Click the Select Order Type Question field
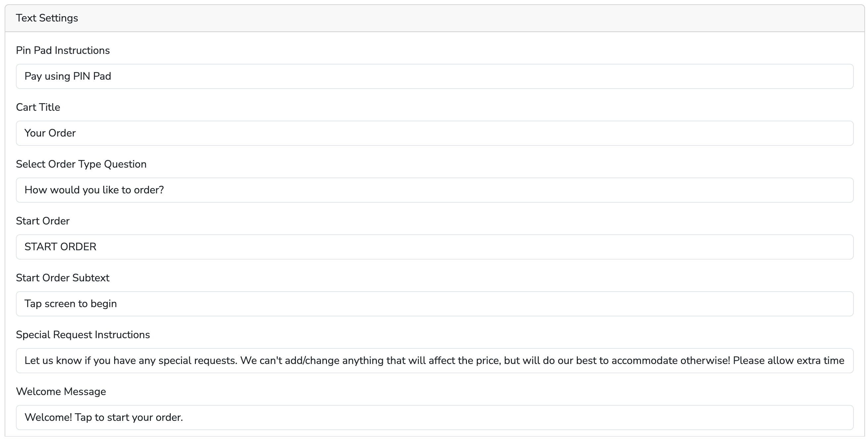The height and width of the screenshot is (441, 868). click(x=434, y=190)
